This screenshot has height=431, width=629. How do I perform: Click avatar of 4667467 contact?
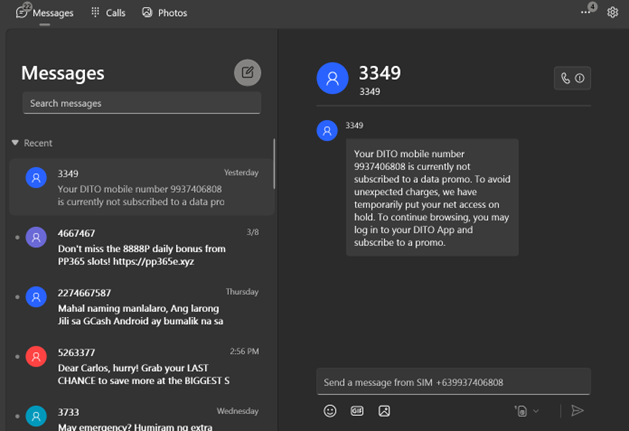point(36,237)
